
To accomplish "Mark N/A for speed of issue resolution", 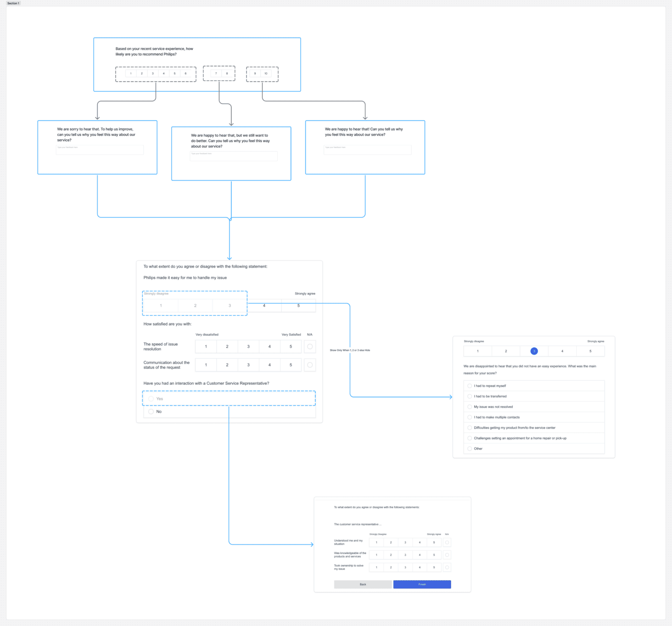I will (x=310, y=347).
